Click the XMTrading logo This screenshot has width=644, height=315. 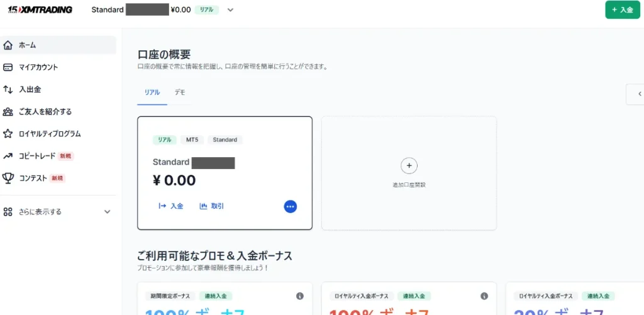point(40,9)
